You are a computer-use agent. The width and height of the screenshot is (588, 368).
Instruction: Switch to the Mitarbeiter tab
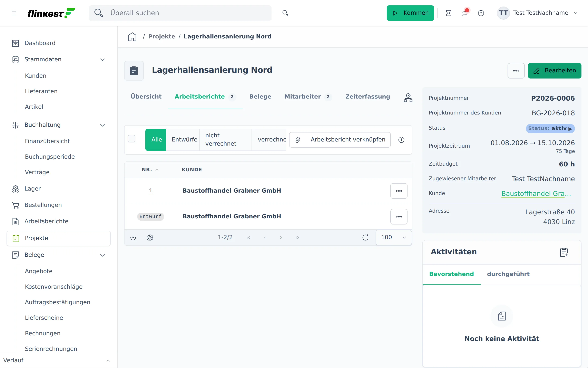click(308, 97)
